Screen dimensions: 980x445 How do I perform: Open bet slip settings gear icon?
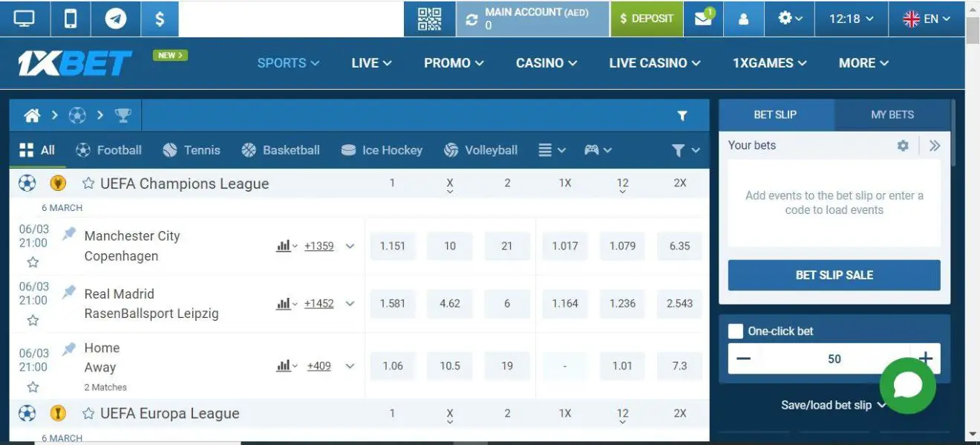(x=903, y=146)
